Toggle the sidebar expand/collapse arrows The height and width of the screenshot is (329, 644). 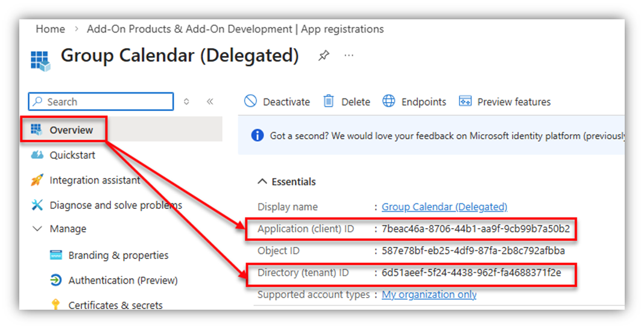click(x=186, y=101)
